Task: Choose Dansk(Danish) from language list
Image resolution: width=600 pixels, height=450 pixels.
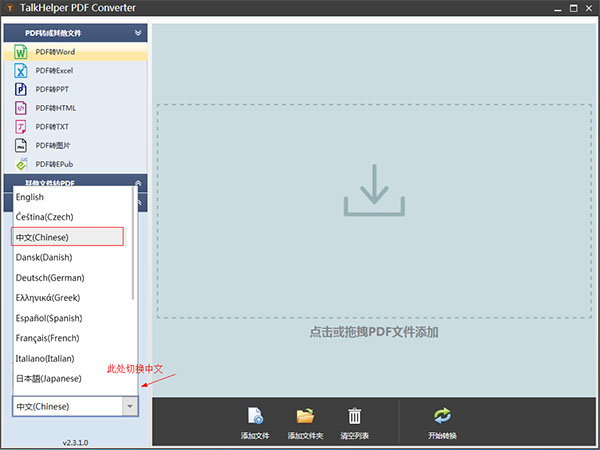Action: click(x=73, y=257)
